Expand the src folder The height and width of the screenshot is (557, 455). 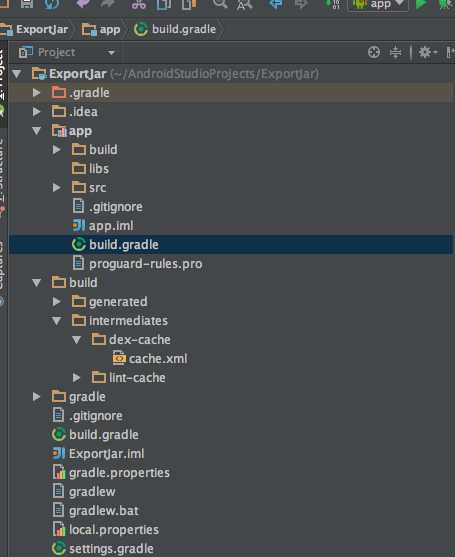coord(56,188)
